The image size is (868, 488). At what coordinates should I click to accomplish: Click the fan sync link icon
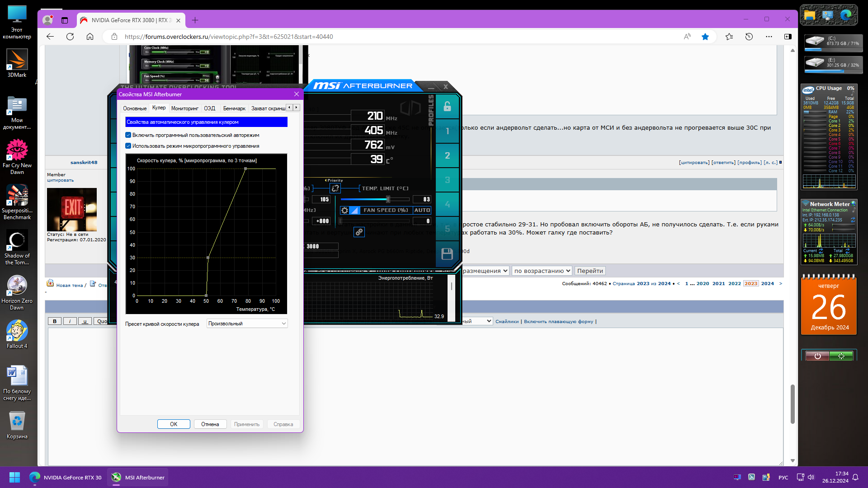coord(359,232)
